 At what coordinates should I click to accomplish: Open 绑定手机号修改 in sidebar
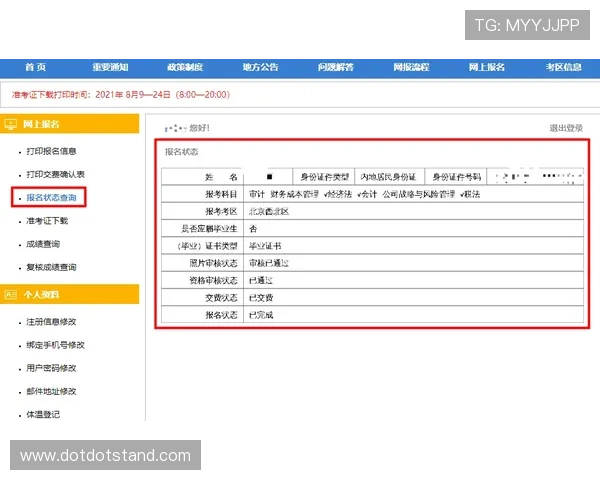pos(55,345)
